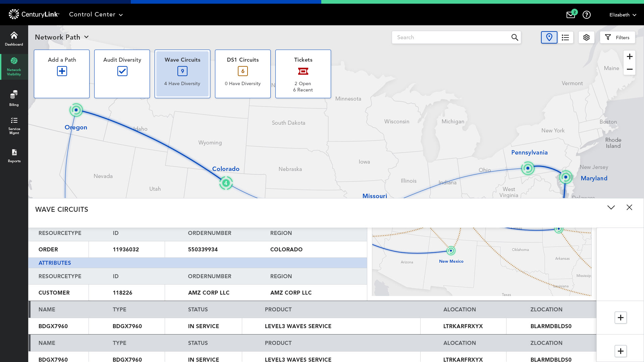Open the help question mark icon
Viewport: 644px width, 362px height.
coord(587,15)
